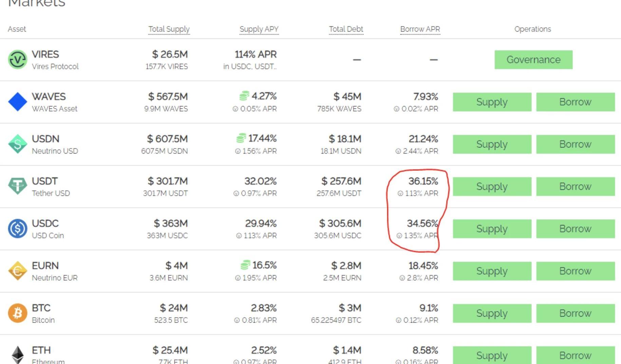Click the Ethereum logo icon
Viewport: 621px width, 364px height.
[17, 355]
